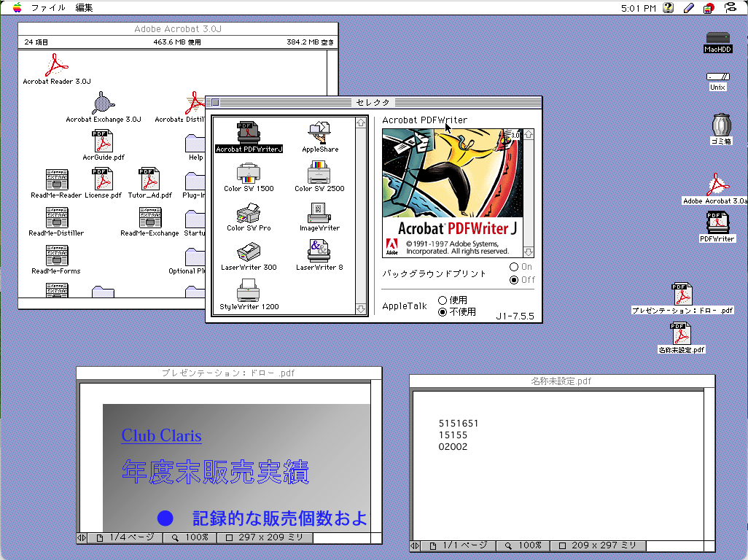Open the pen input method menu
Viewport: 748px width, 560px height.
[x=688, y=7]
